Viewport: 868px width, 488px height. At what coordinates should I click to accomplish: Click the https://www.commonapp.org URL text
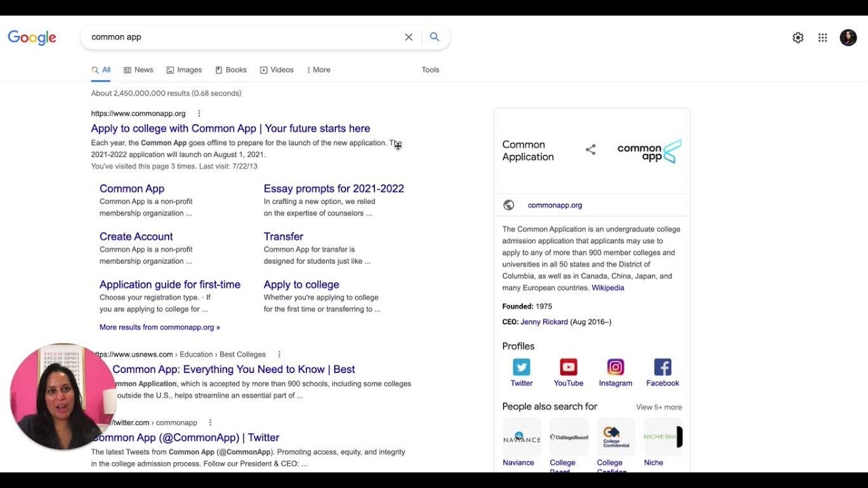(x=138, y=113)
